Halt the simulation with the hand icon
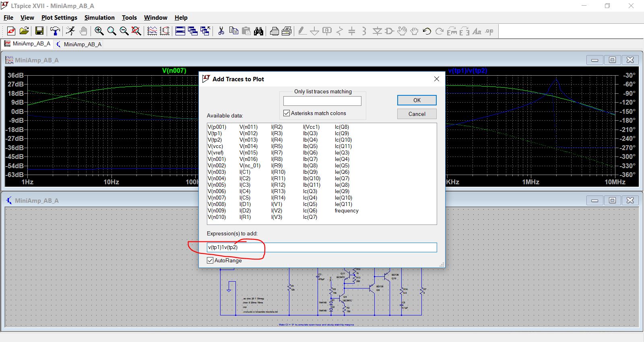This screenshot has width=644, height=342. coord(83,31)
